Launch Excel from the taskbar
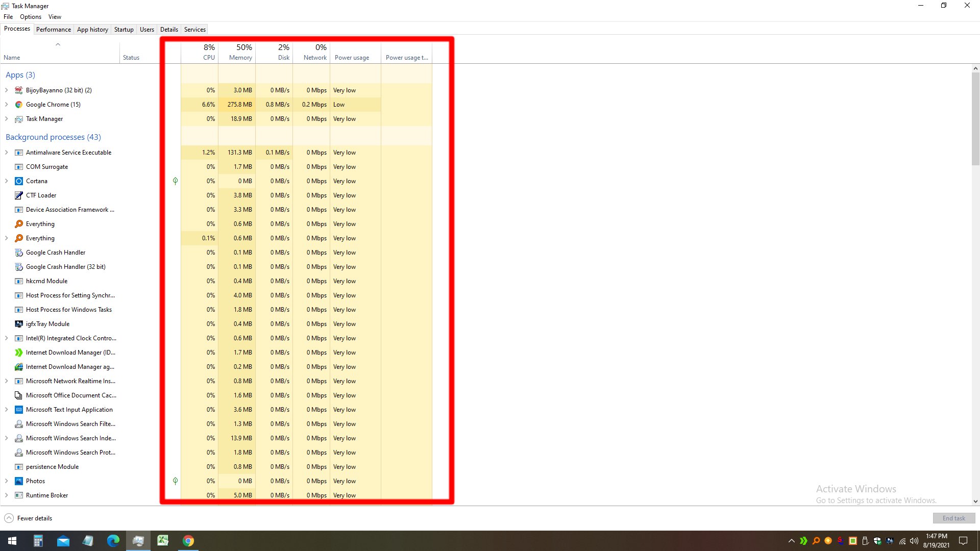Image resolution: width=980 pixels, height=551 pixels. [163, 540]
